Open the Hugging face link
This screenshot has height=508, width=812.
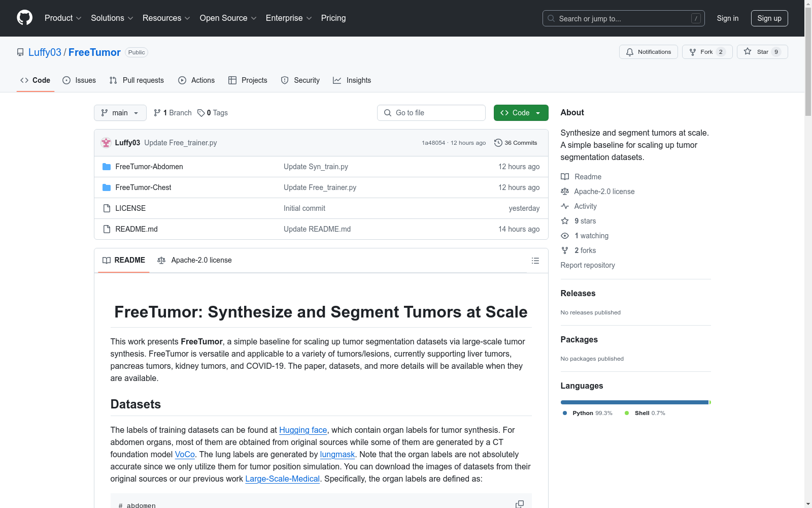(303, 430)
